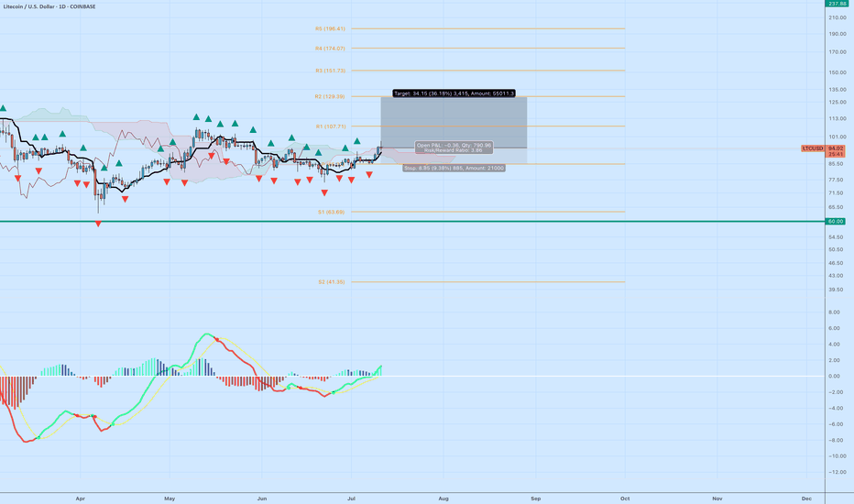Select the R2 (129.39) pivot label
The width and height of the screenshot is (854, 504).
point(330,96)
